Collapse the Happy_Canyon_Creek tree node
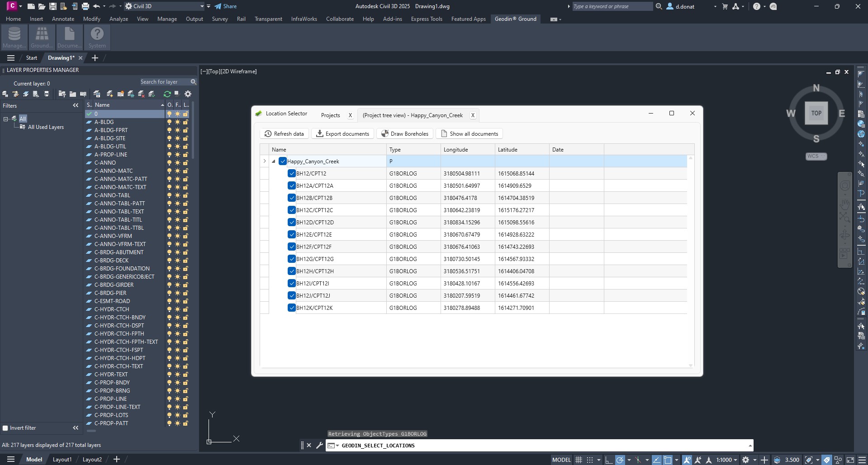The width and height of the screenshot is (868, 465). pyautogui.click(x=274, y=161)
